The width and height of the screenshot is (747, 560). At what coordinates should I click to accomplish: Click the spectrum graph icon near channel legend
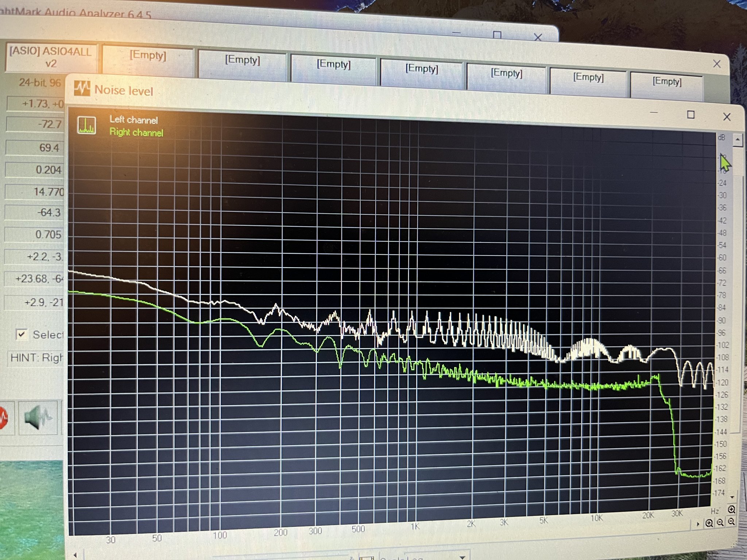pyautogui.click(x=87, y=125)
